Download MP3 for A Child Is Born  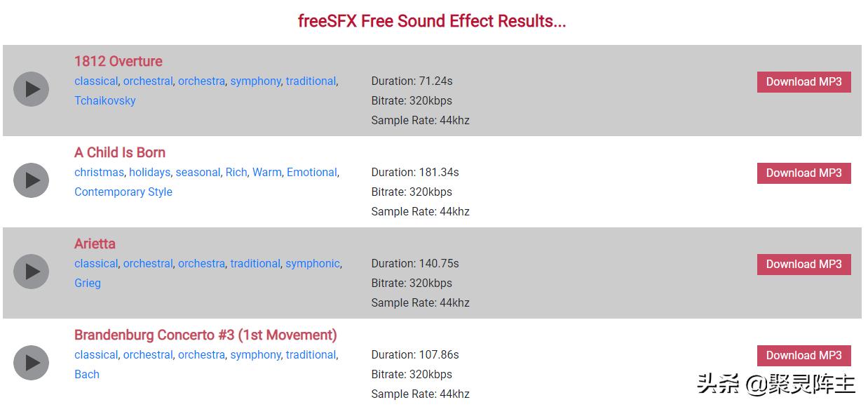[x=803, y=173]
